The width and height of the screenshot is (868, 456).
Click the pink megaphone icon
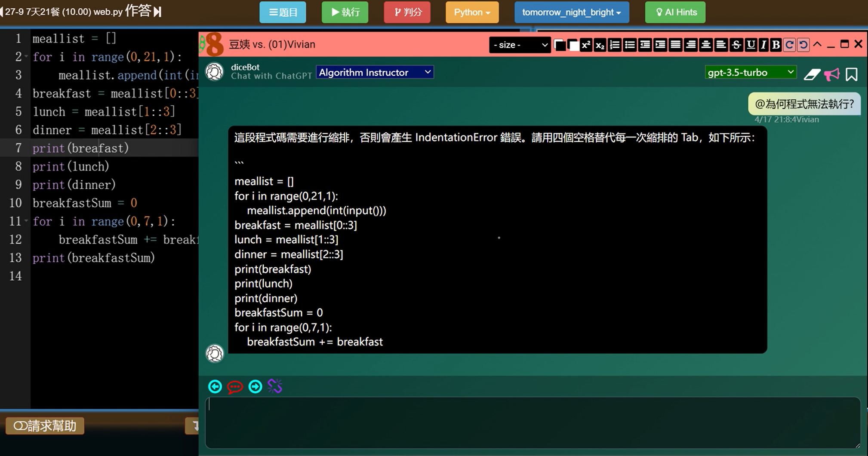coord(832,74)
